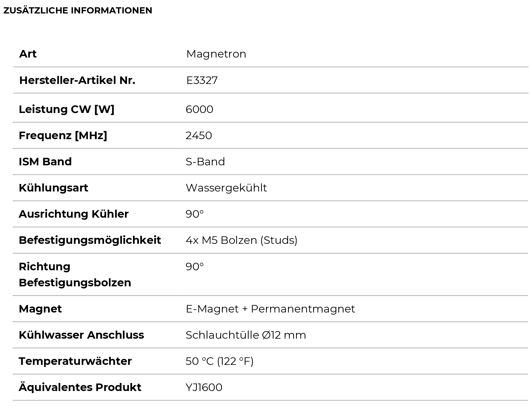This screenshot has width=532, height=412.
Task: Click the 'Frequenz [MHz]' label
Action: click(63, 135)
